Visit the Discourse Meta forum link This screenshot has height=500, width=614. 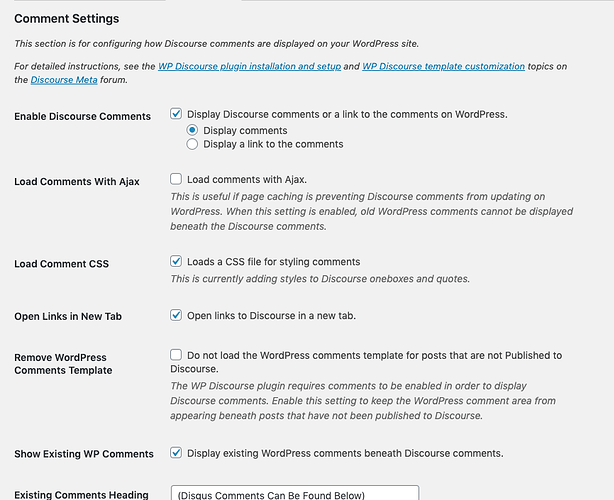[64, 80]
